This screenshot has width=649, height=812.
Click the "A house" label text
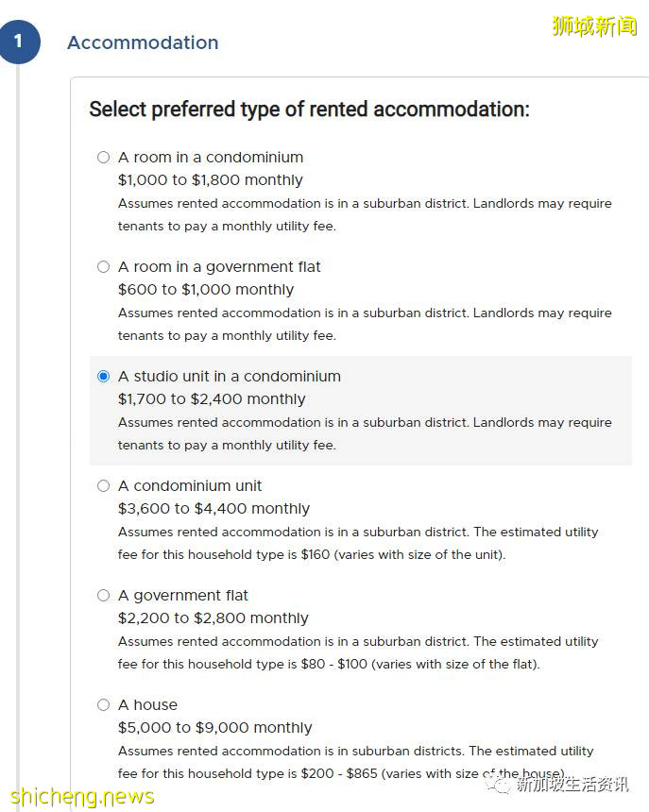pos(147,705)
